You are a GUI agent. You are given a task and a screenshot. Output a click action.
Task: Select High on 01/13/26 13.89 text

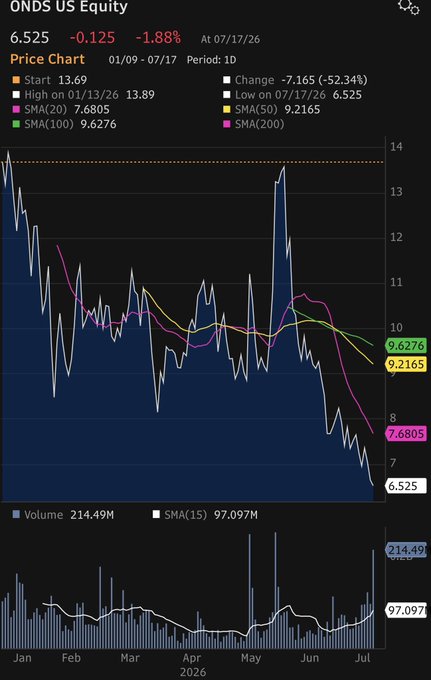coord(89,95)
